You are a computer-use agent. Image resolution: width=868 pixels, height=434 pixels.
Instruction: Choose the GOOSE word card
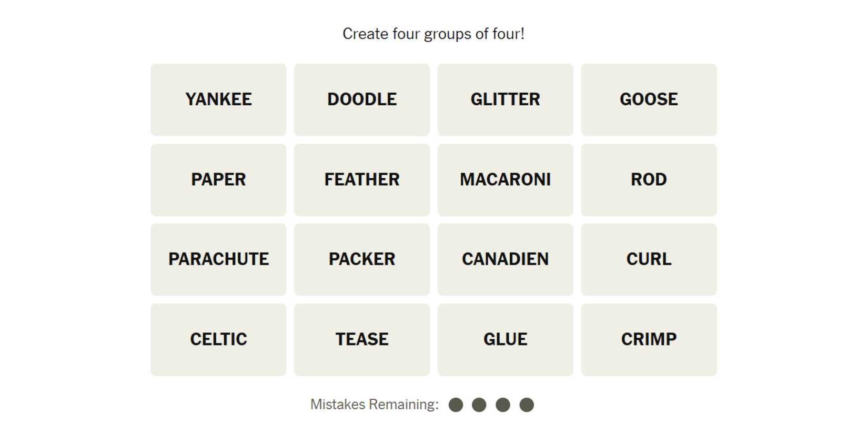(649, 99)
